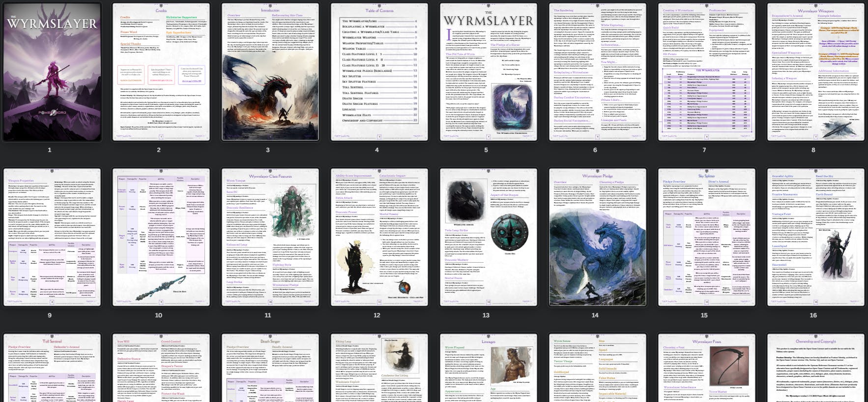The width and height of the screenshot is (868, 402).
Task: Open the Wyrmslayer cover page thumbnail
Action: [x=52, y=72]
